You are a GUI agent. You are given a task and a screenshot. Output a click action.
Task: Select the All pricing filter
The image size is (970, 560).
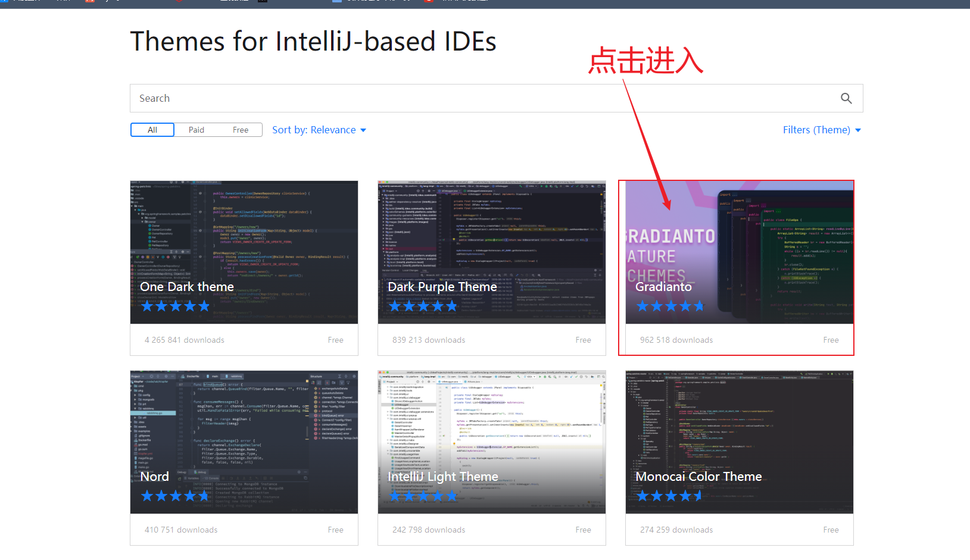pos(152,130)
